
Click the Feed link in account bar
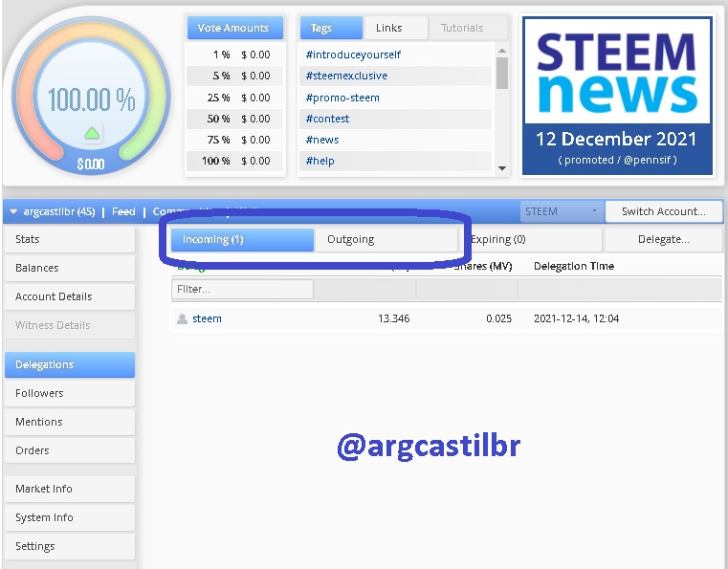coord(123,211)
